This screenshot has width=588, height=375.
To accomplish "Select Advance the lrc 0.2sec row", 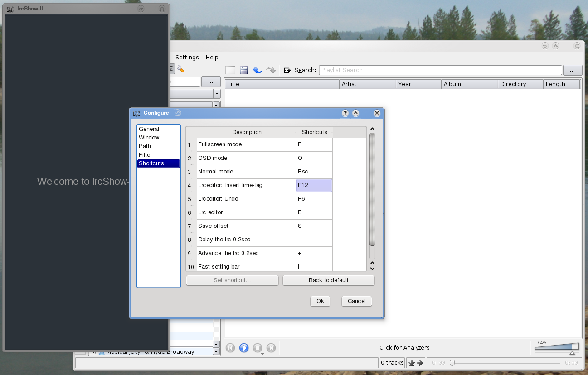I will click(246, 253).
